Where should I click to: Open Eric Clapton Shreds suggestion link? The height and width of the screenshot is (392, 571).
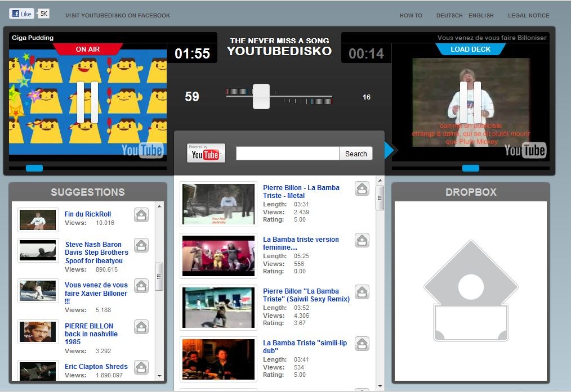(x=96, y=367)
